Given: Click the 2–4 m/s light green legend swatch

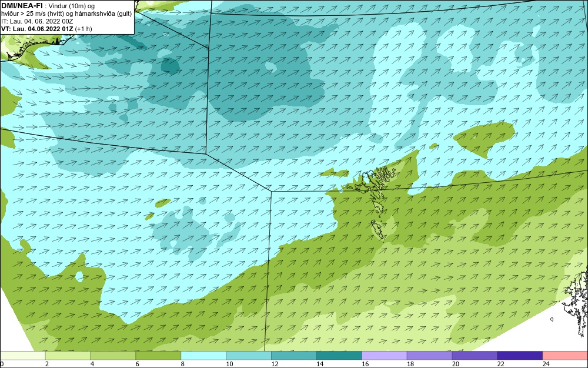Looking at the screenshot, I should coord(68,356).
